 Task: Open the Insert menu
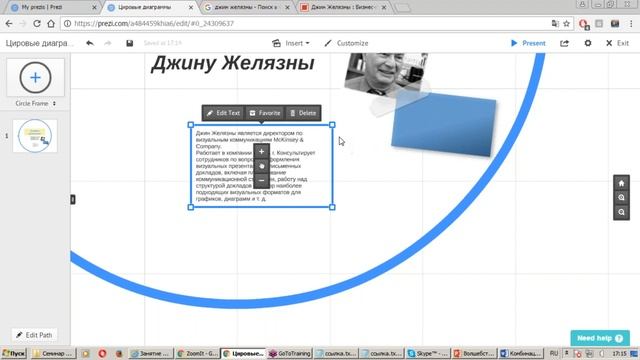tap(291, 43)
